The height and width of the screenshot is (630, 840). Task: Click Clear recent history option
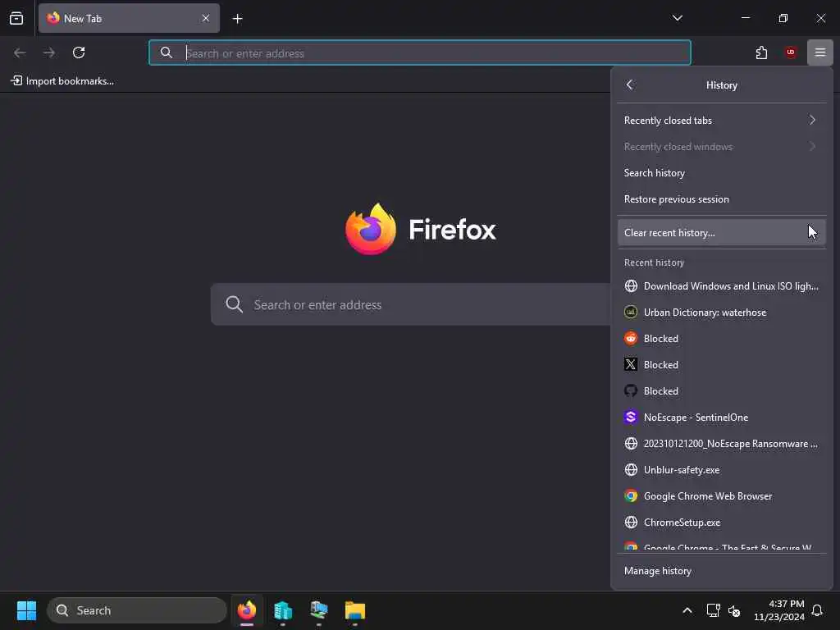(x=722, y=232)
